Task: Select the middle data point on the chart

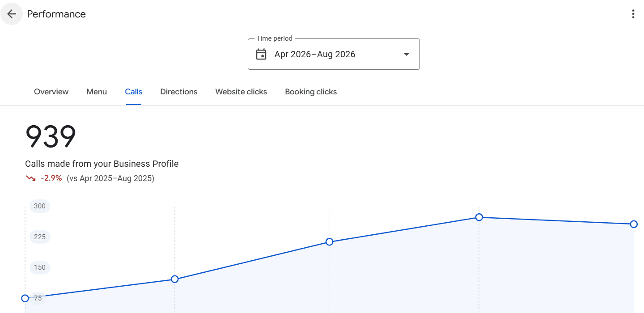Action: tap(330, 242)
